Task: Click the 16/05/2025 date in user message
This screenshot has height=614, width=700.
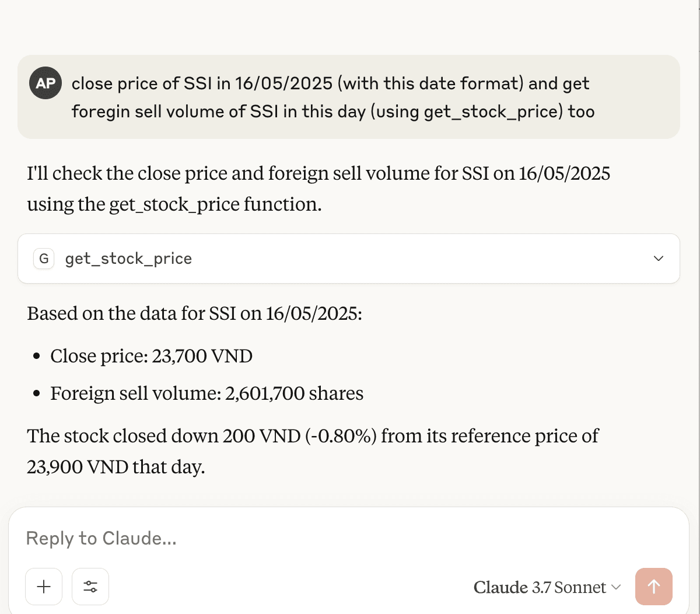Action: [284, 83]
